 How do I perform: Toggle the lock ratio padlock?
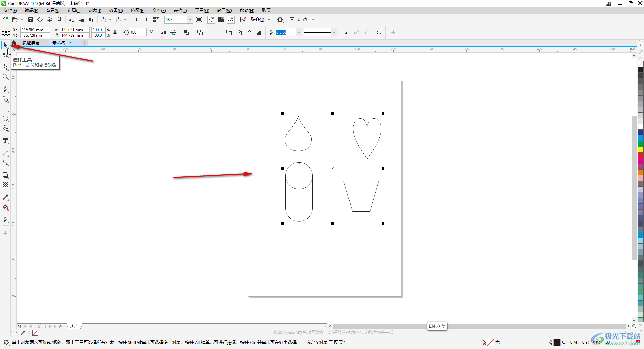115,32
